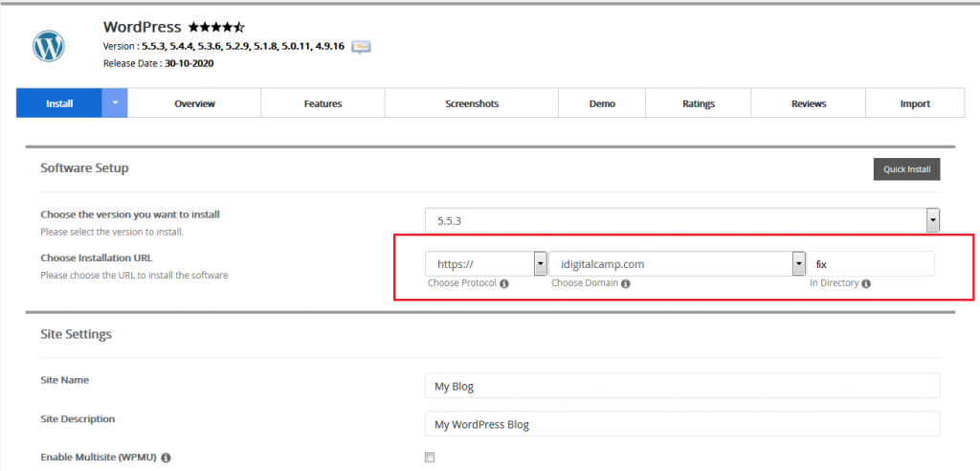
Task: Click the WordPress logo icon
Action: tap(49, 46)
